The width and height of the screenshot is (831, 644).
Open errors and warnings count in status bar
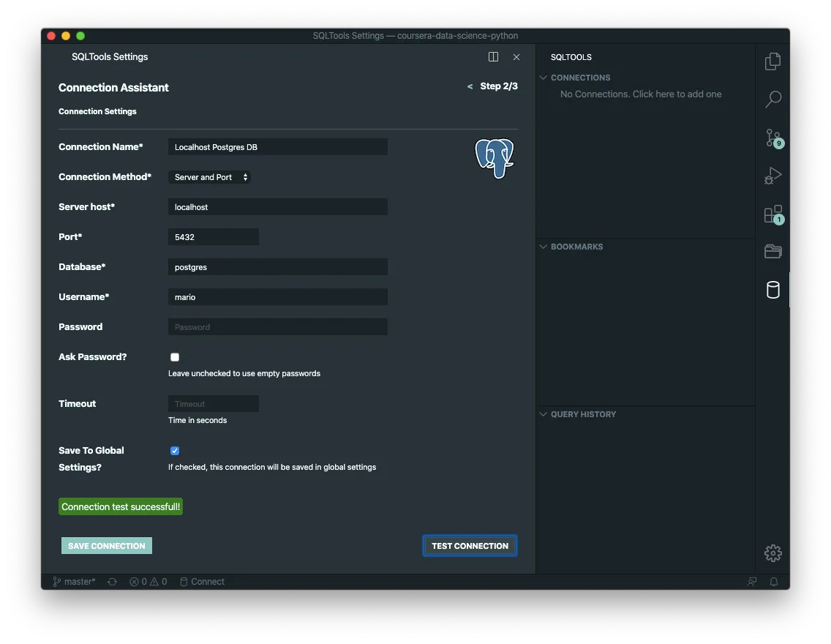click(148, 582)
